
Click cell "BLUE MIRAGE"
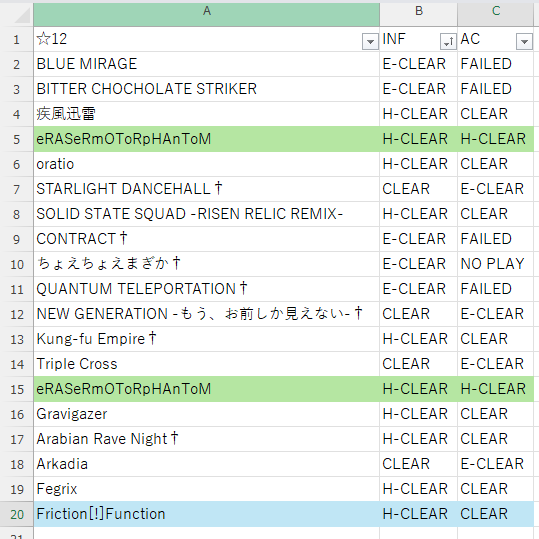[x=207, y=64]
